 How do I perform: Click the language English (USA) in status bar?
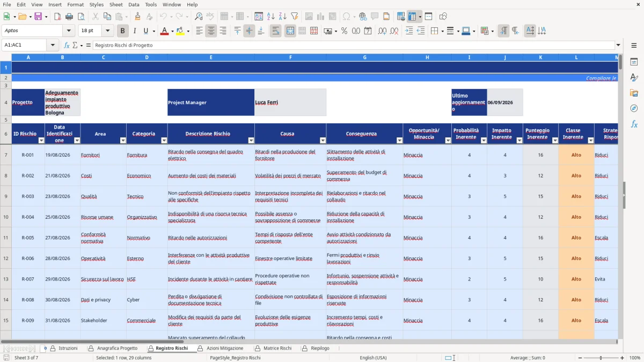point(373,358)
